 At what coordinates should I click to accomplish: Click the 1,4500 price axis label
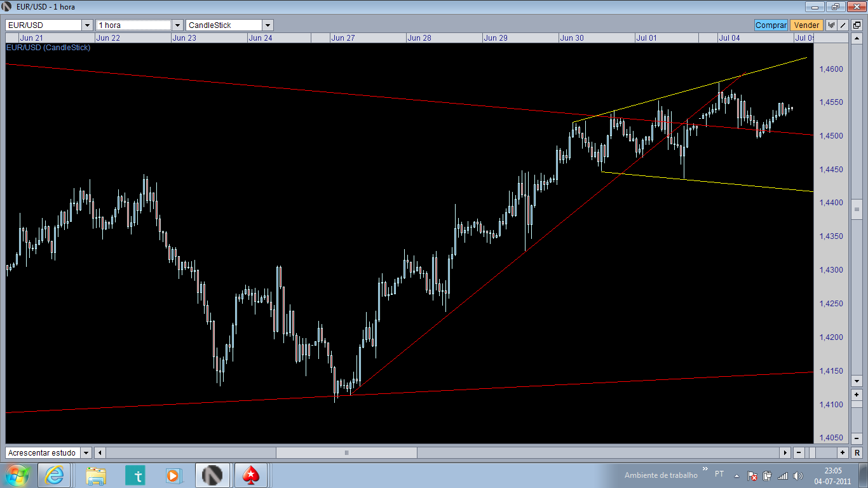click(832, 136)
